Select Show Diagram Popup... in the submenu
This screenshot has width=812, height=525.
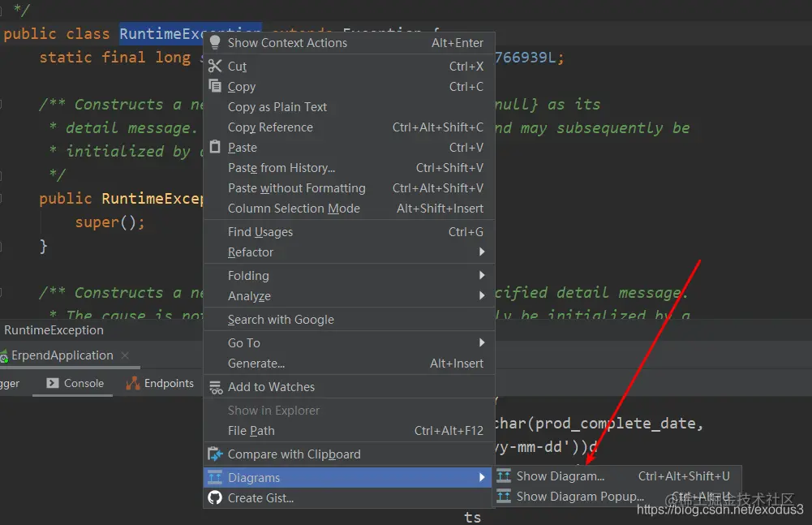point(617,496)
